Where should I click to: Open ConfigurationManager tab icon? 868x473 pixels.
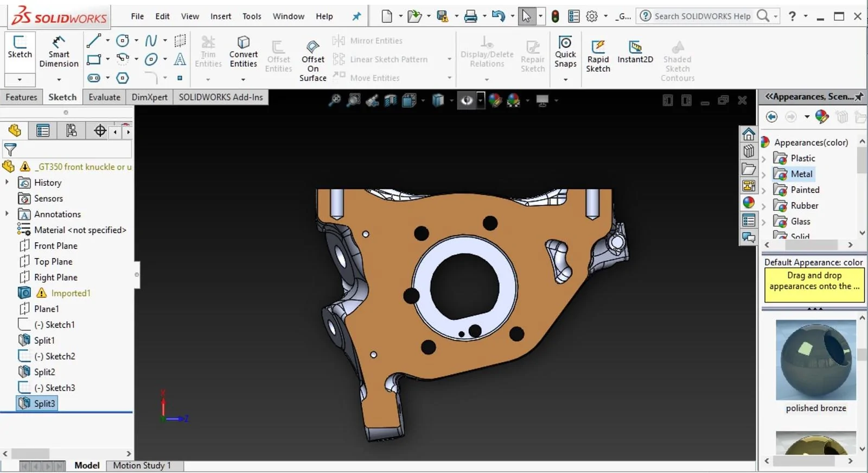pos(71,130)
